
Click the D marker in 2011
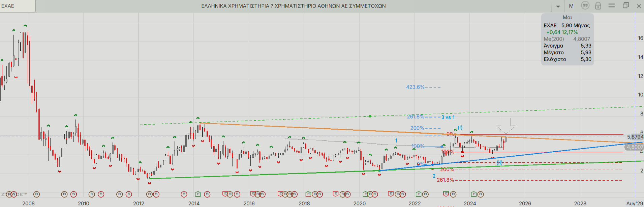pos(119,194)
